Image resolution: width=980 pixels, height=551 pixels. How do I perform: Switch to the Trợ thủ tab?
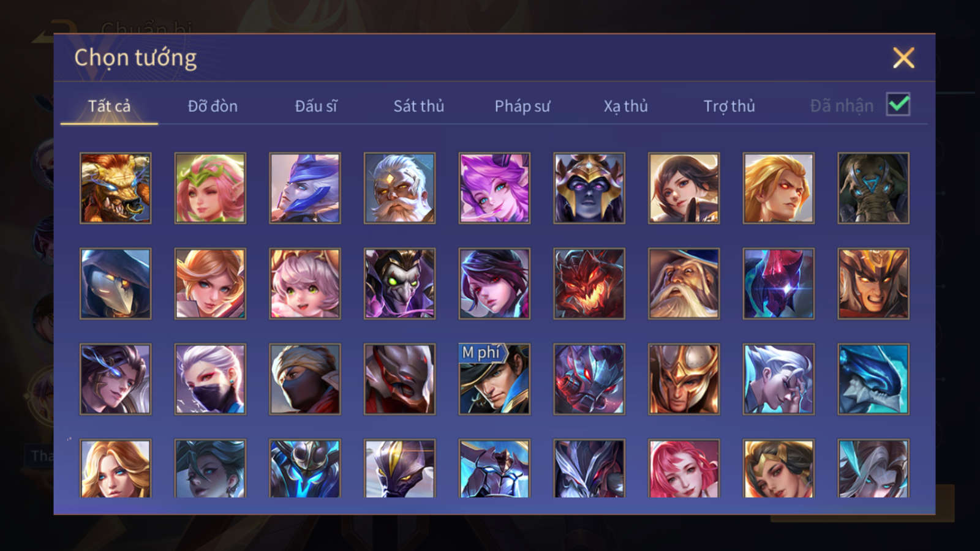(729, 106)
